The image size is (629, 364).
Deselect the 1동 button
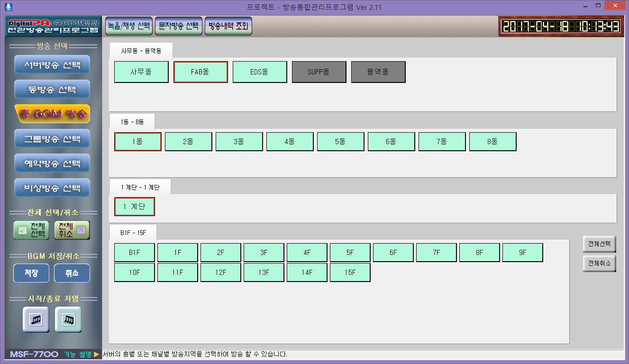(x=138, y=142)
